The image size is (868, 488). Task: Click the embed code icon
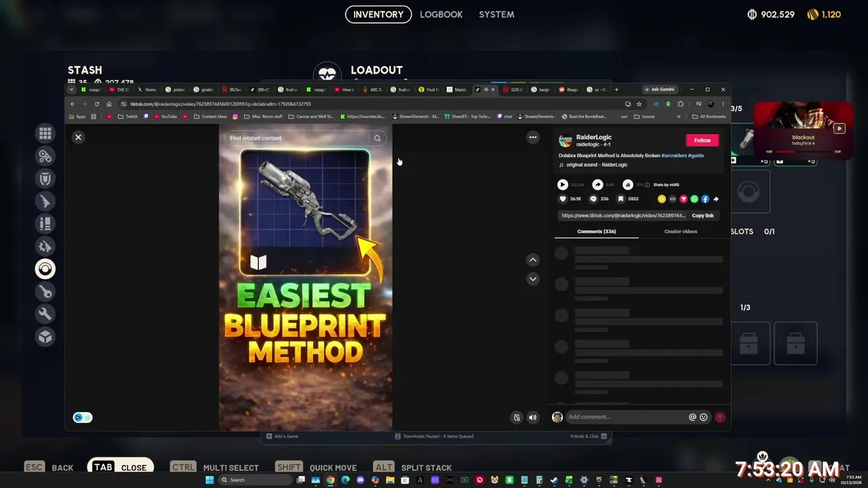pos(672,199)
